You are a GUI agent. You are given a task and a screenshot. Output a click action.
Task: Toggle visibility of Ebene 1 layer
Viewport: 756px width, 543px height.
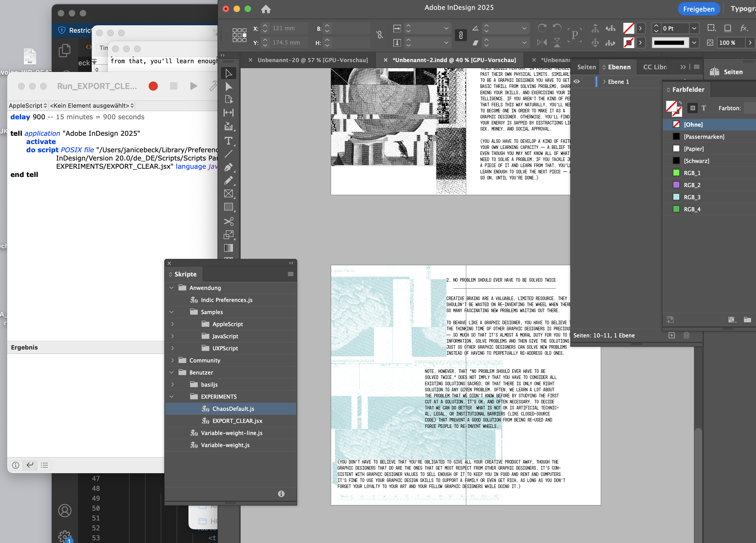click(x=577, y=82)
